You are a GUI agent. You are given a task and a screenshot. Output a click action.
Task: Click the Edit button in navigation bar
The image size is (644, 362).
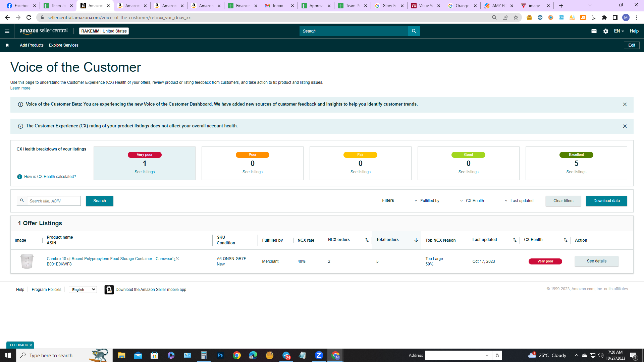632,45
